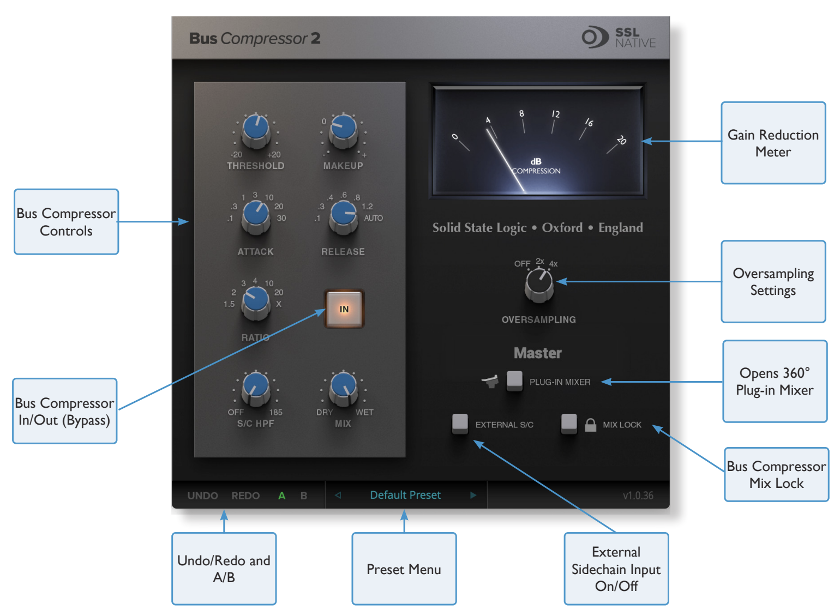Click the SSL Native logo

(x=619, y=38)
